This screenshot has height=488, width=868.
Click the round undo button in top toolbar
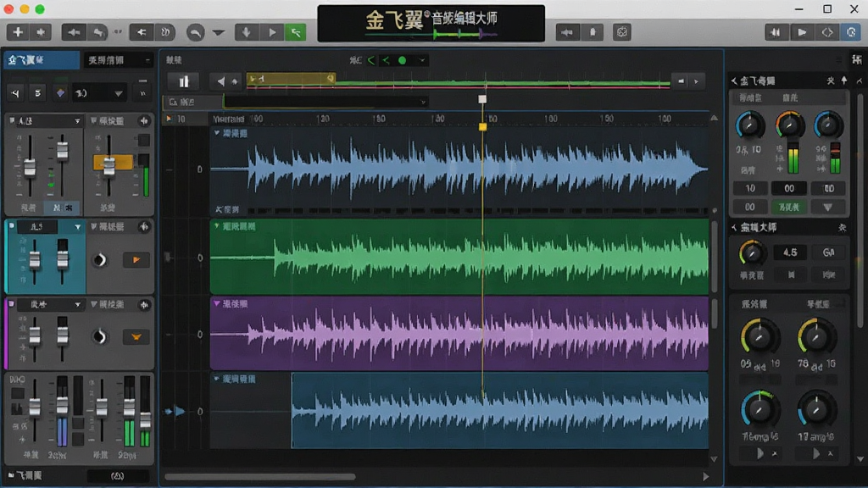pyautogui.click(x=195, y=33)
